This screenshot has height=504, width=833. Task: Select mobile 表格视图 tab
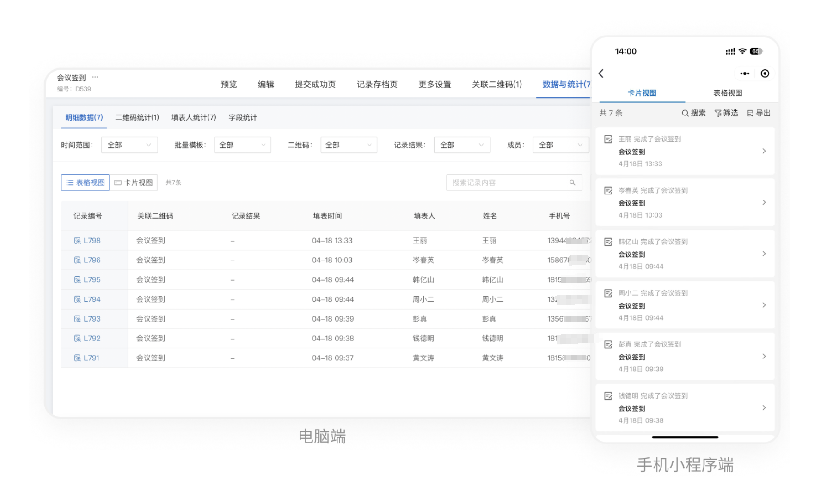[728, 93]
